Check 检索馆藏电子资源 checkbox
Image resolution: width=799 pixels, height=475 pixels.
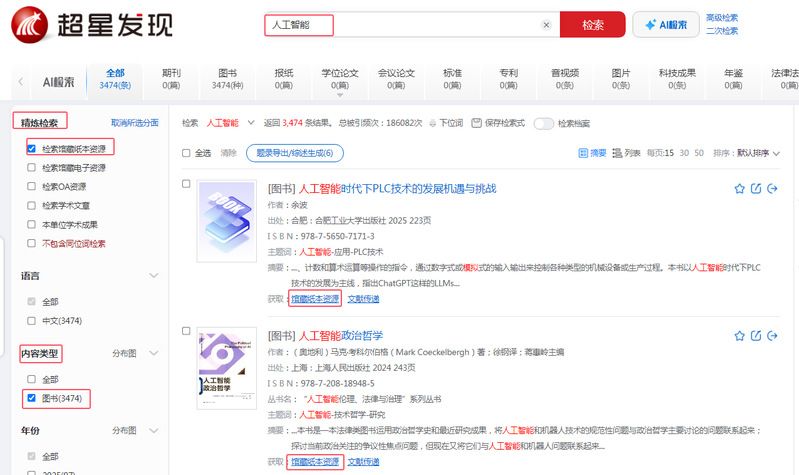tap(32, 167)
